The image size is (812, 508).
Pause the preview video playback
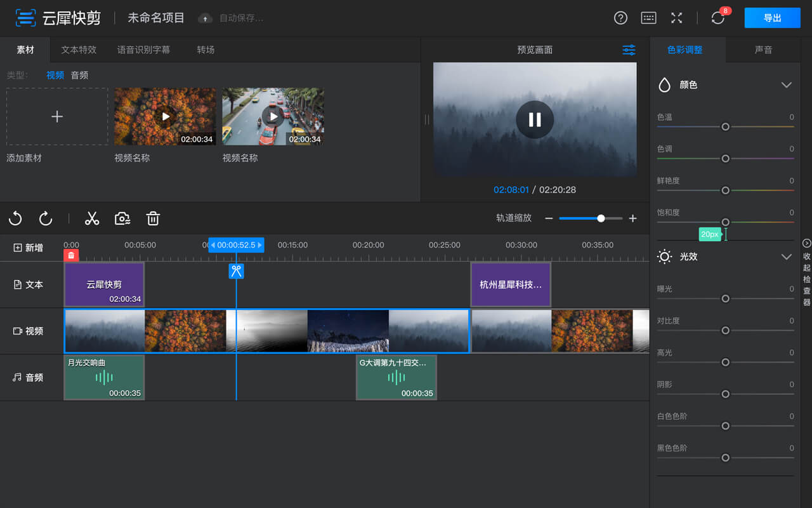click(535, 119)
